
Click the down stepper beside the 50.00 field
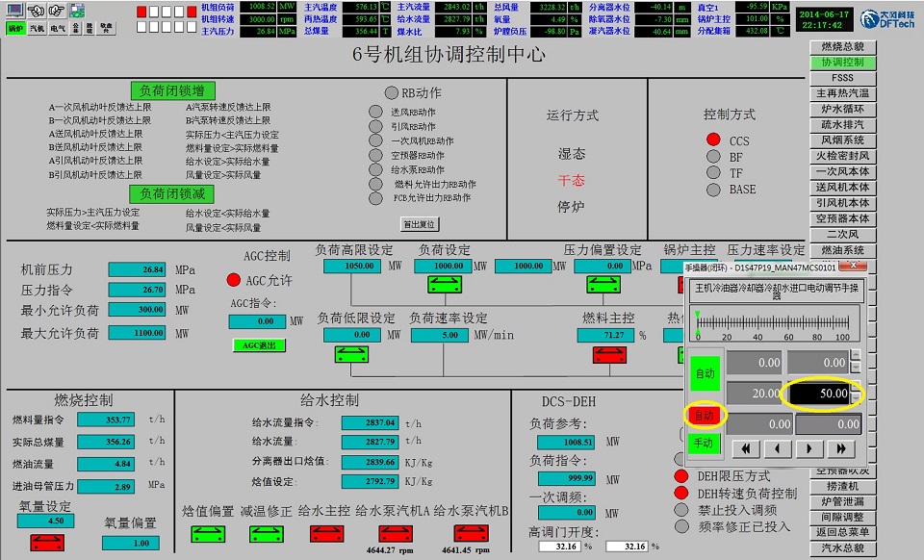pos(857,399)
